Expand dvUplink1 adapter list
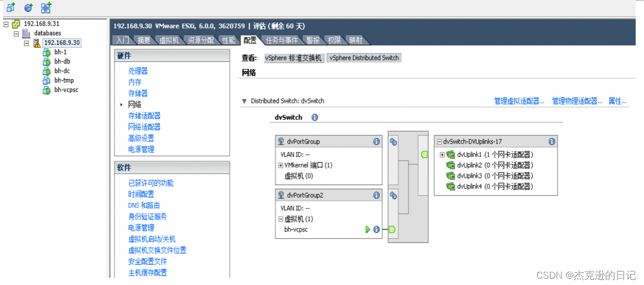Image resolution: width=644 pixels, height=285 pixels. (442, 154)
